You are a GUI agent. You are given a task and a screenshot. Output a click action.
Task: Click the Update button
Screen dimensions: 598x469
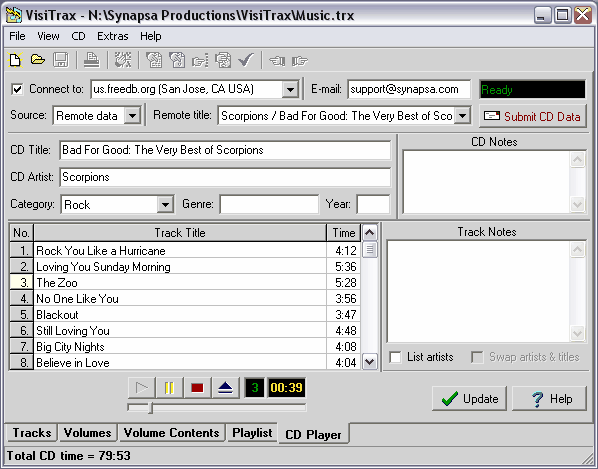click(469, 398)
